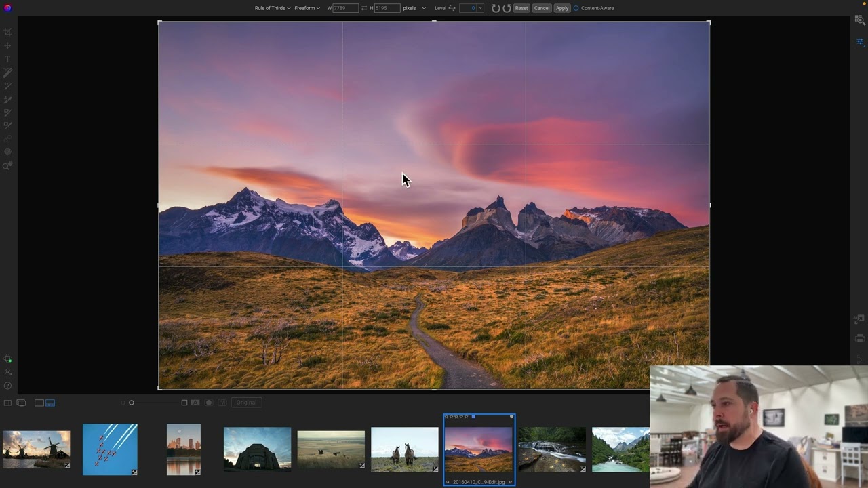Click the swap width and height arrows
This screenshot has width=868, height=488.
pos(364,8)
